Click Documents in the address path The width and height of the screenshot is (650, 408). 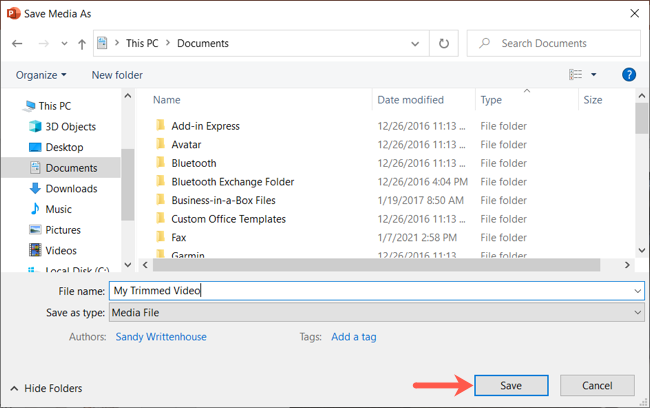tap(203, 43)
